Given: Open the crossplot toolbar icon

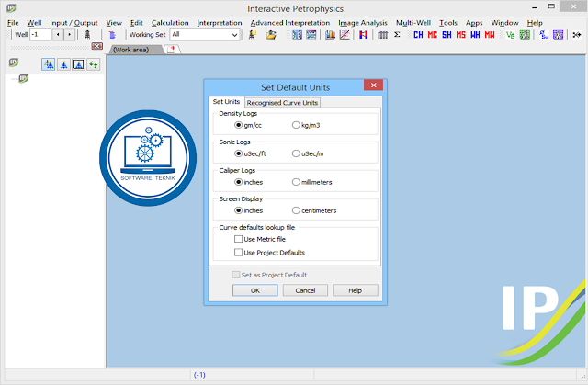Looking at the screenshot, I should click(345, 35).
